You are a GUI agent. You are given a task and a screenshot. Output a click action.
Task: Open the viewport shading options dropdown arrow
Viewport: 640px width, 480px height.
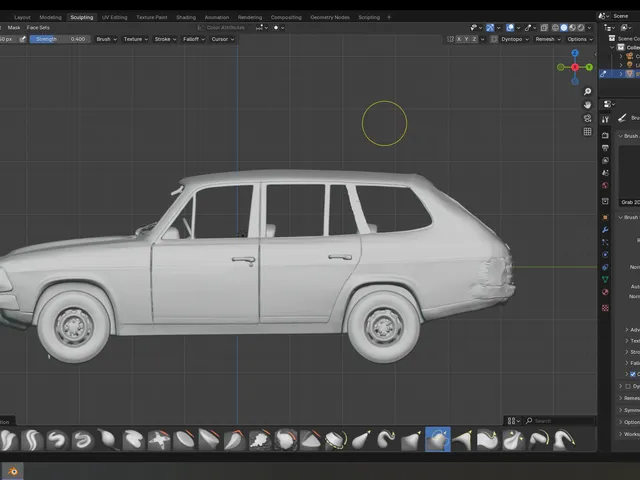[589, 28]
